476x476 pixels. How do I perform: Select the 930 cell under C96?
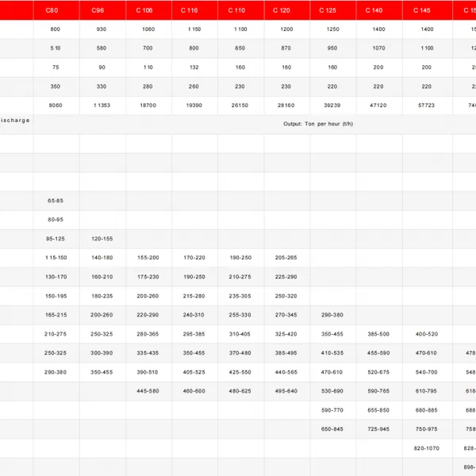coord(102,29)
